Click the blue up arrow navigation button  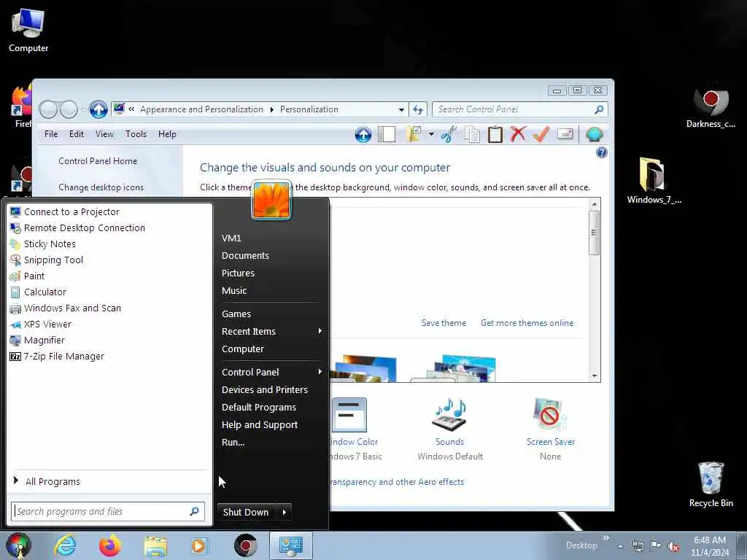(98, 109)
